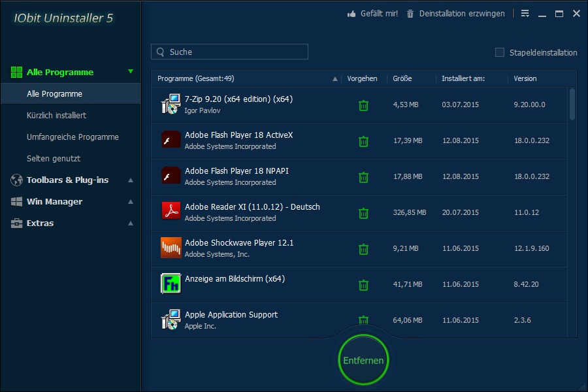Image resolution: width=588 pixels, height=392 pixels.
Task: Open Win Manager category
Action: [x=54, y=201]
